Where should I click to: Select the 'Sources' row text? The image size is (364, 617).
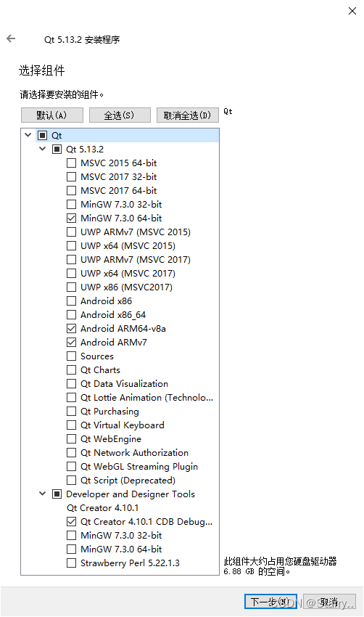(97, 356)
